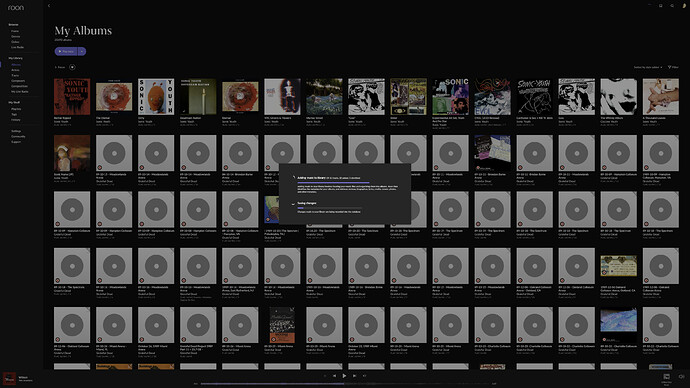Open Qobuz in the sidebar
690x388 pixels.
15,42
